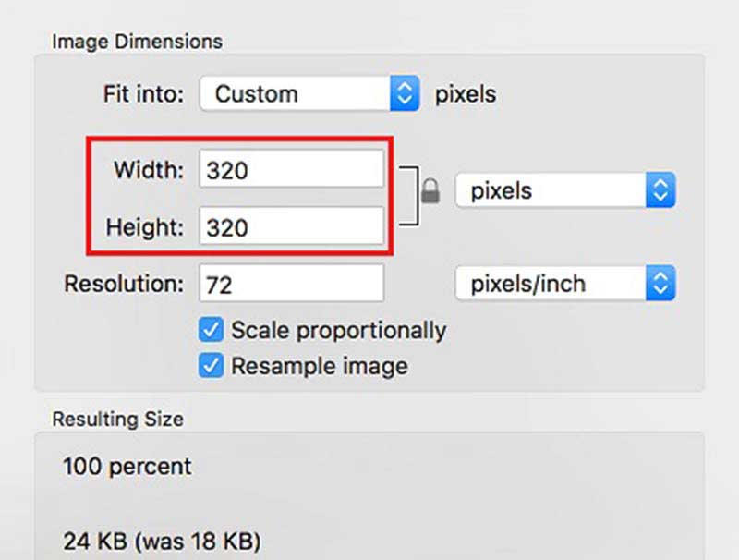This screenshot has width=739, height=560.
Task: Click into the Width field
Action: click(291, 170)
